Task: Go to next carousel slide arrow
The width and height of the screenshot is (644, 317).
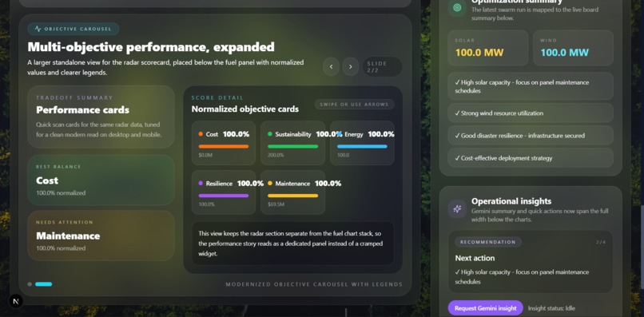Action: (x=350, y=66)
